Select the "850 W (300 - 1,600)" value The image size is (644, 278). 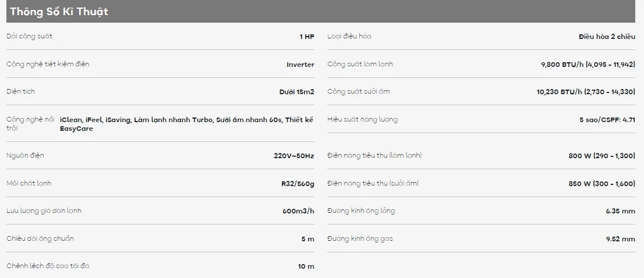pos(601,184)
